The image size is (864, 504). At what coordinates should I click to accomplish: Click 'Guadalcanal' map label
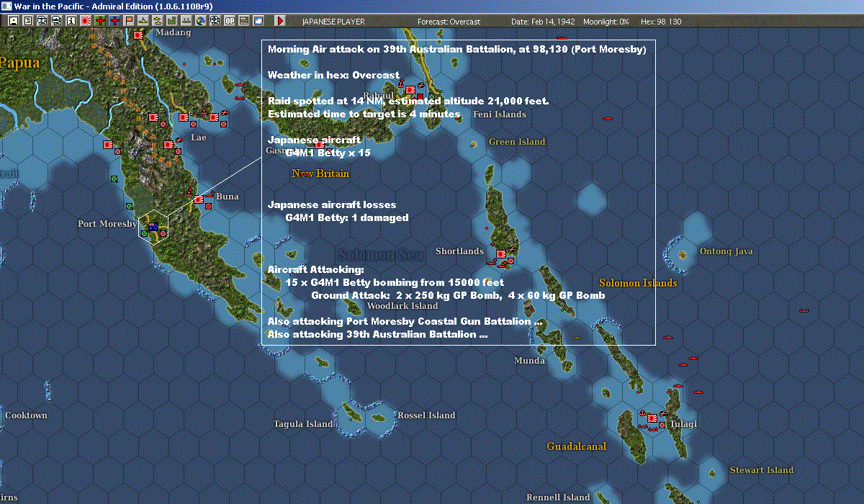point(576,446)
